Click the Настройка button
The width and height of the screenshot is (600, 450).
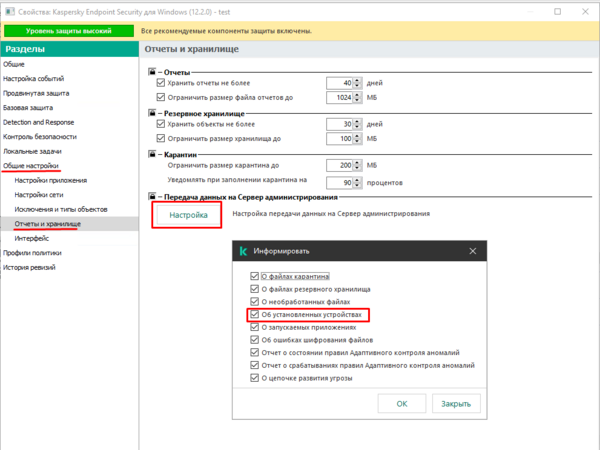[x=188, y=215]
